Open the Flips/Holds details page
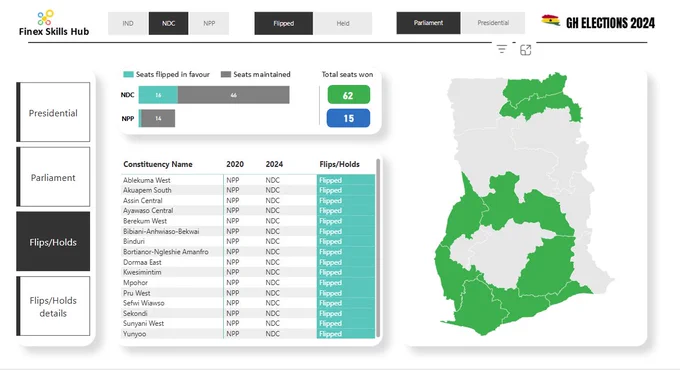The height and width of the screenshot is (370, 680). (x=53, y=306)
